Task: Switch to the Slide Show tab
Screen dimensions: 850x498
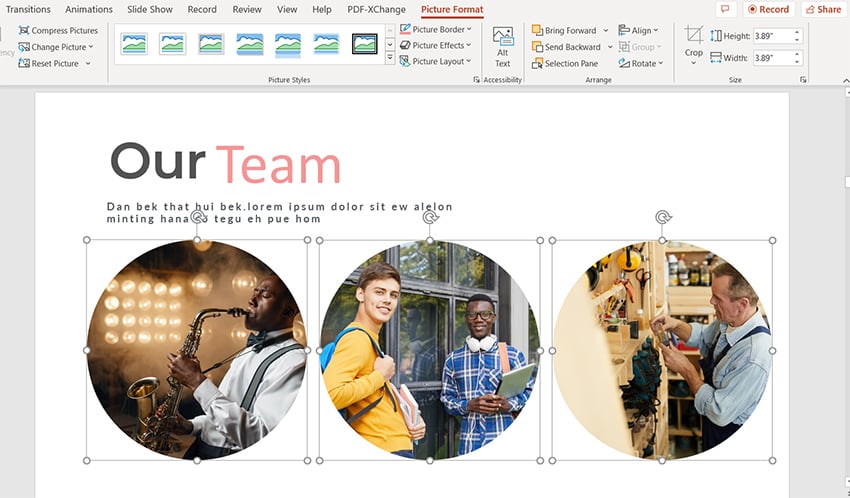Action: click(150, 10)
